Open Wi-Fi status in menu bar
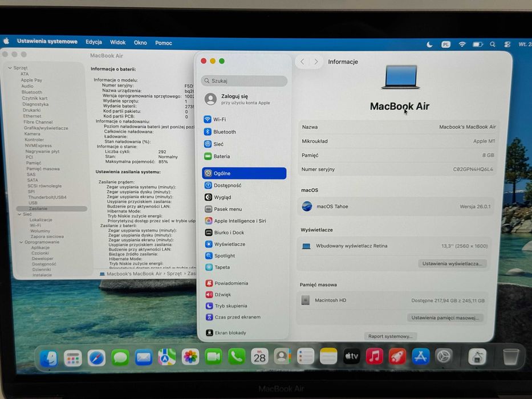This screenshot has height=399, width=532. pos(462,44)
